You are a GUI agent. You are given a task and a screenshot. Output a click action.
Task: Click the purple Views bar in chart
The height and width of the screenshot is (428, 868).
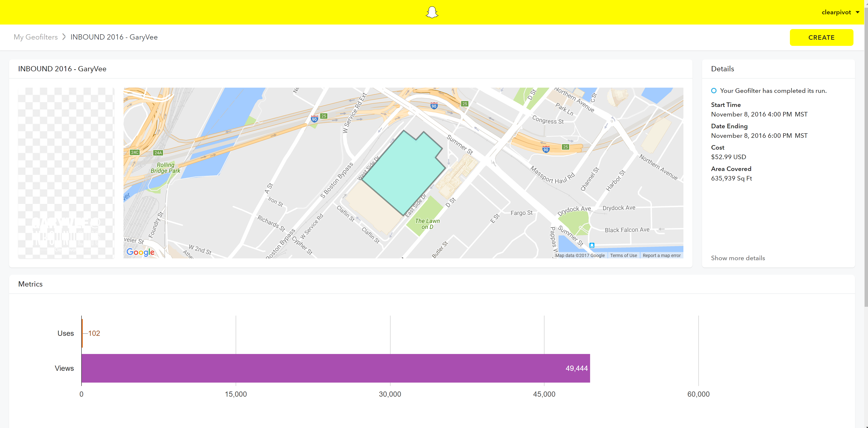coord(336,368)
